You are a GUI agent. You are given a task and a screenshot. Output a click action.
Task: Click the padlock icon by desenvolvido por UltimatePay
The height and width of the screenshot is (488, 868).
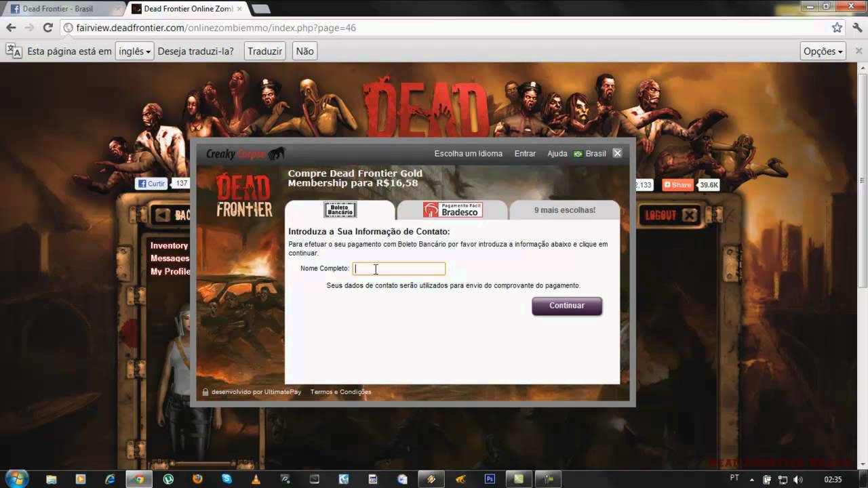pos(205,392)
